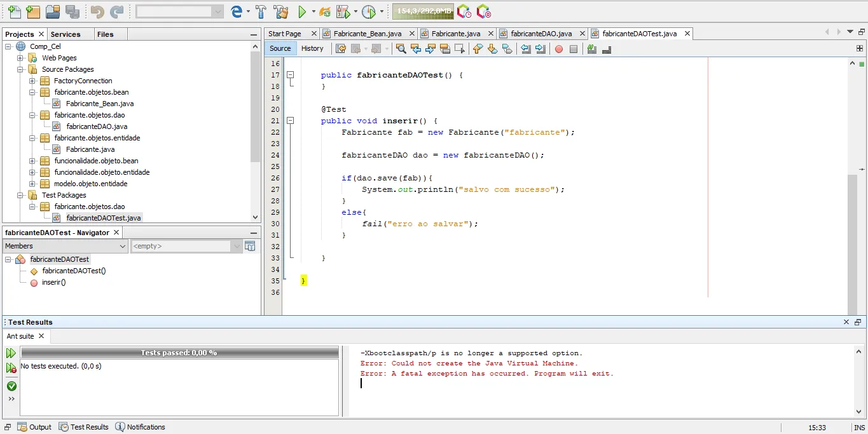Run the project using the green play icon
This screenshot has width=868, height=434.
tap(303, 11)
